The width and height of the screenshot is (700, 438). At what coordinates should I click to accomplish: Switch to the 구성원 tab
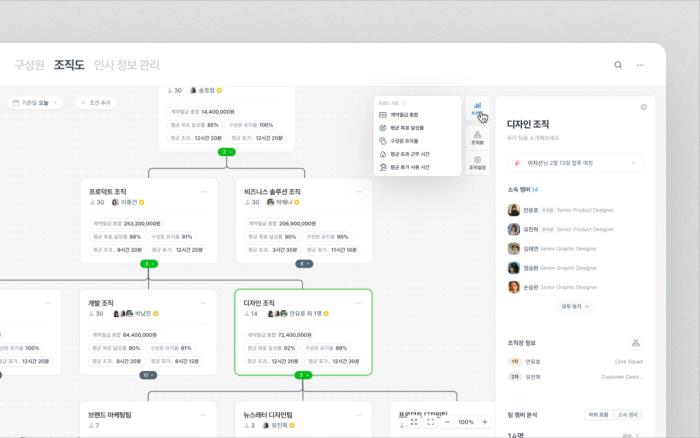[29, 65]
